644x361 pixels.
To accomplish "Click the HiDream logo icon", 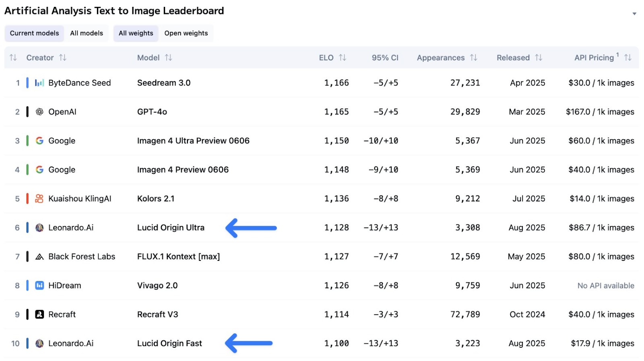I will click(x=39, y=285).
